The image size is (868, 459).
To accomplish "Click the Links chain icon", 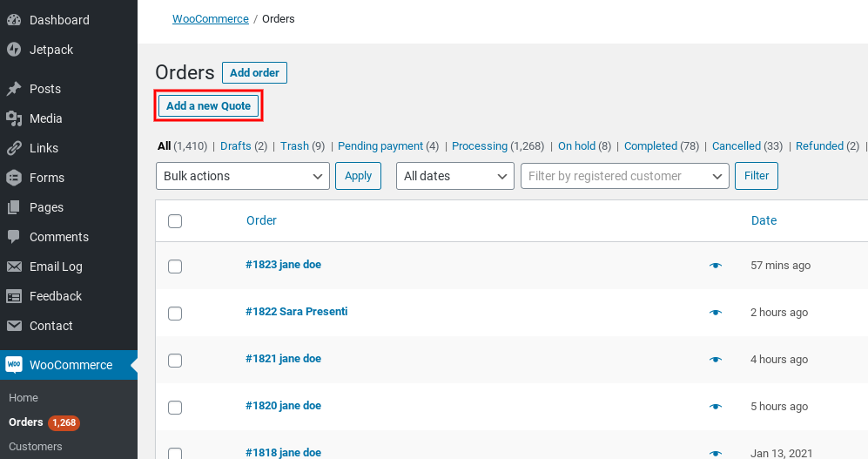I will [14, 148].
